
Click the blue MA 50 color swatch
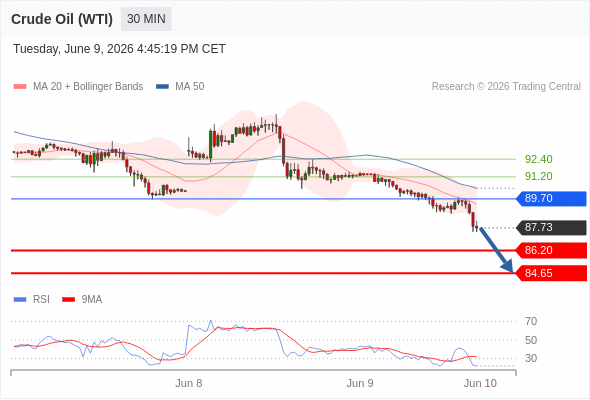(x=162, y=87)
